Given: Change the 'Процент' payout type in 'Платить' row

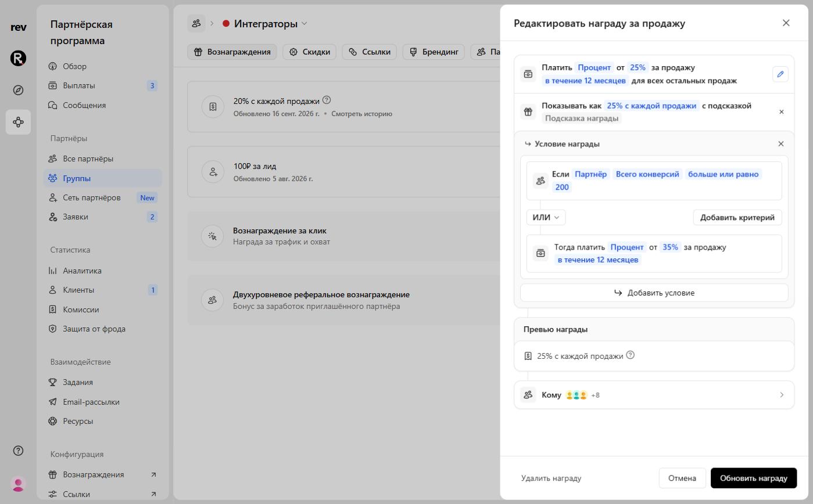Looking at the screenshot, I should click(594, 67).
